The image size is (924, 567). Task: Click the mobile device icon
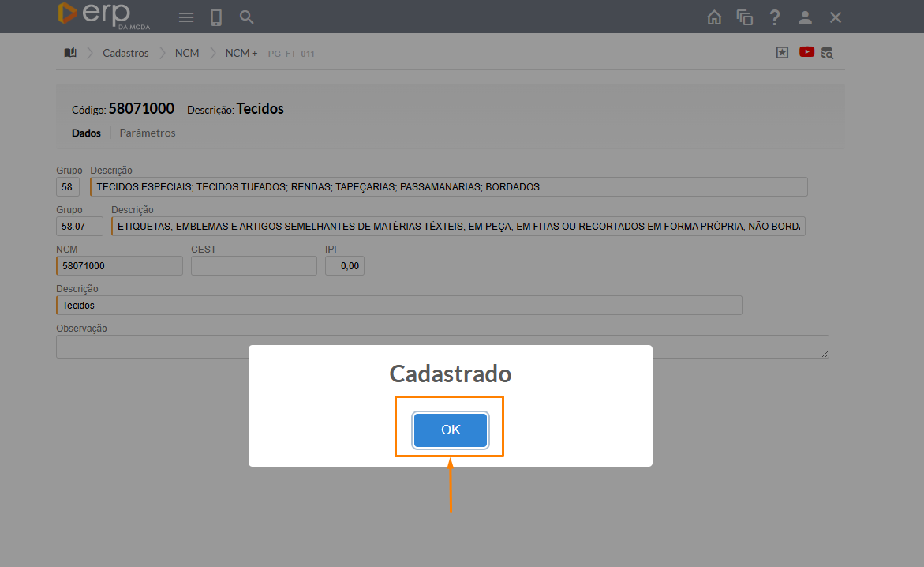click(215, 17)
